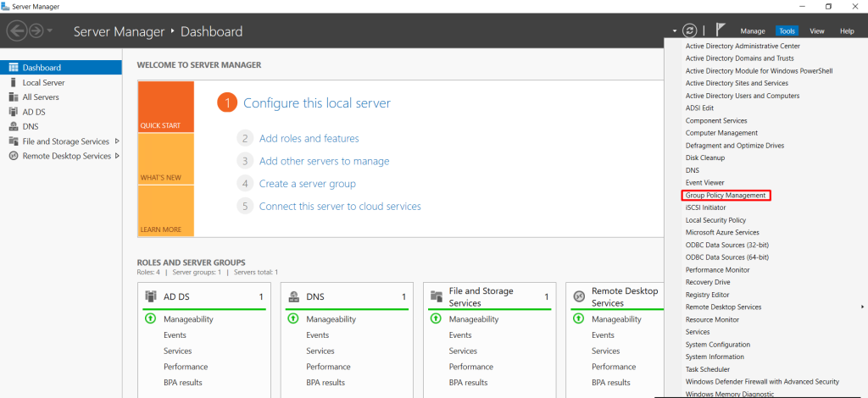Image resolution: width=868 pixels, height=398 pixels.
Task: Close the Tools menu
Action: coord(787,31)
